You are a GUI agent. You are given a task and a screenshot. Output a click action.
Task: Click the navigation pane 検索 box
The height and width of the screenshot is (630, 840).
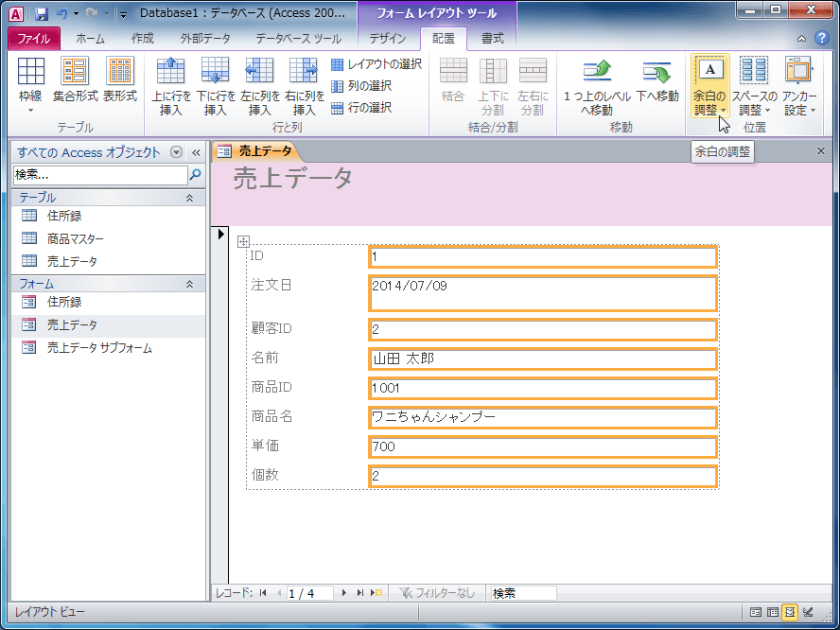(x=100, y=175)
